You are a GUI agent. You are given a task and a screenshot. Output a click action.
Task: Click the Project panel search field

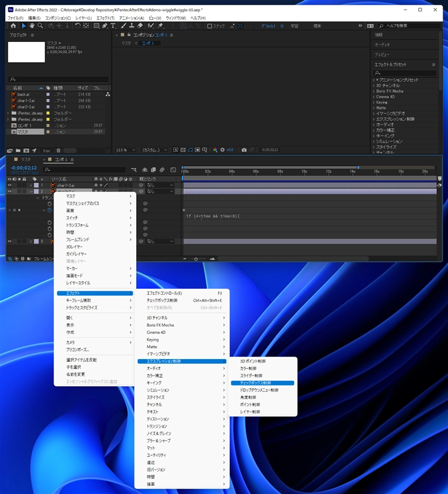(x=58, y=80)
